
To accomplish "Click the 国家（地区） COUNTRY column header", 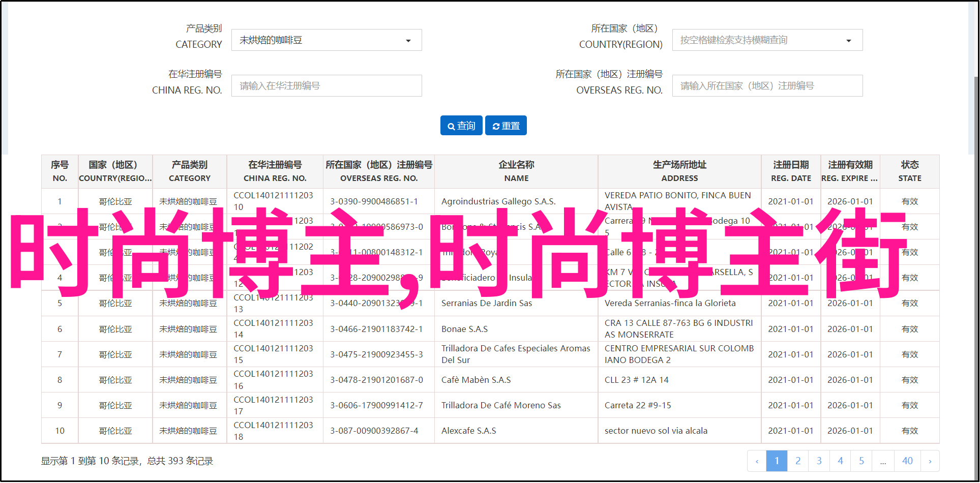I will 115,171.
